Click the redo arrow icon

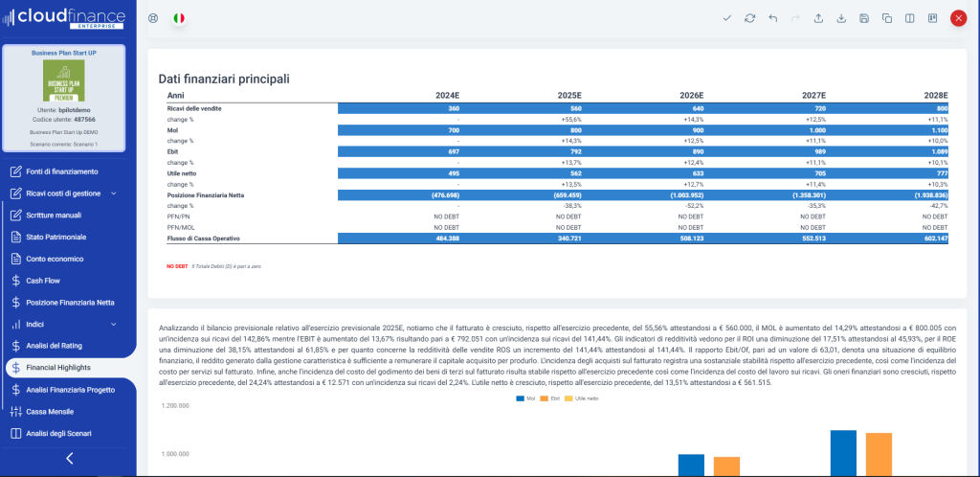pos(795,18)
